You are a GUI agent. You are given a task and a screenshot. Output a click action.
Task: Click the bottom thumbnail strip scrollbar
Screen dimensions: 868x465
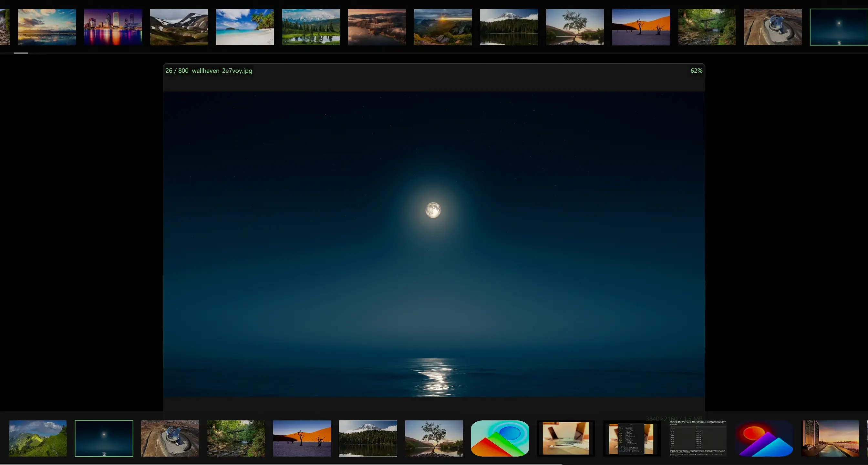coord(281,464)
